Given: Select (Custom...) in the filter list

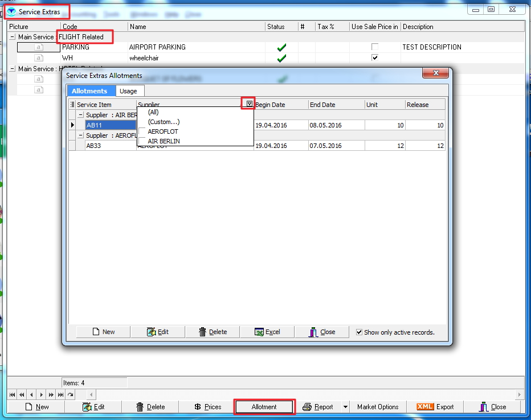Looking at the screenshot, I should [x=164, y=122].
